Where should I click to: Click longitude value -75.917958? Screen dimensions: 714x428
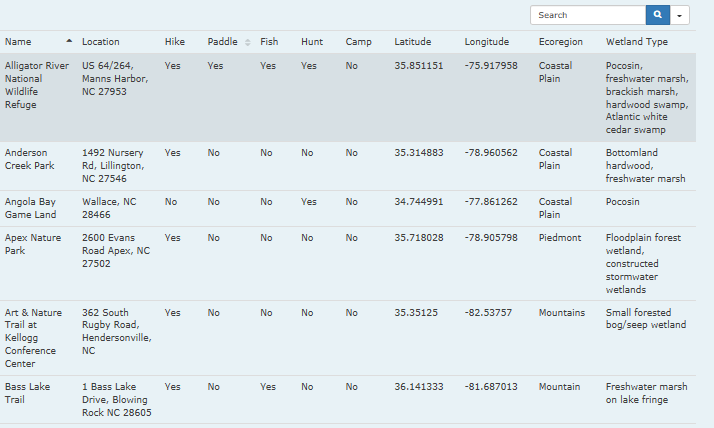(491, 66)
